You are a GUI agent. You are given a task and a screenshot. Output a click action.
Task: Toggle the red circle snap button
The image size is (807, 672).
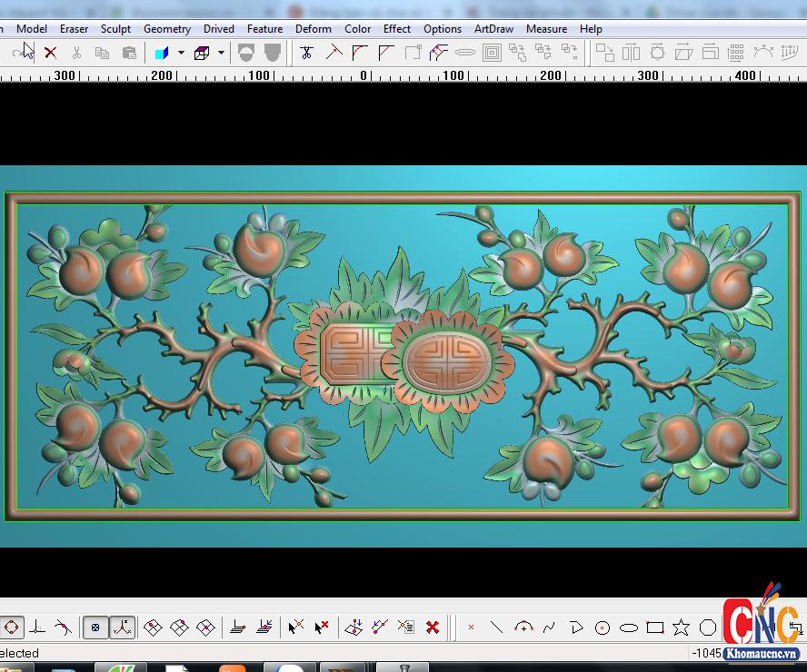12,627
